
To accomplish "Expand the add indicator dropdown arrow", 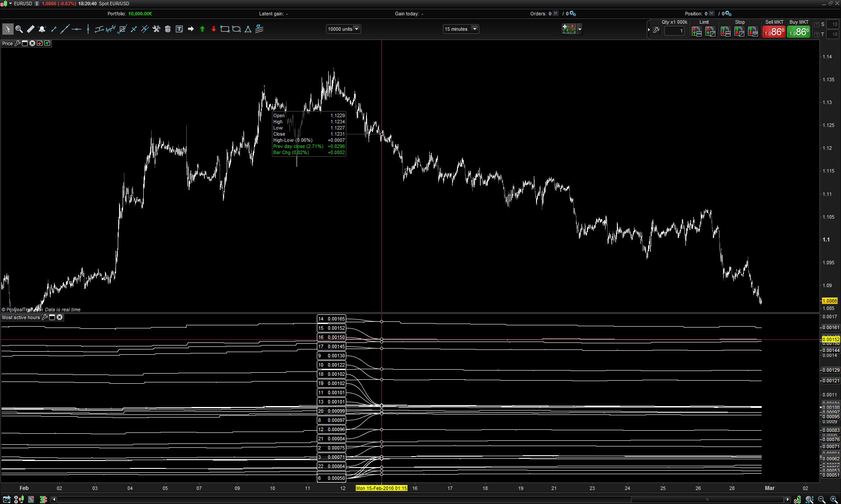I will 580,29.
